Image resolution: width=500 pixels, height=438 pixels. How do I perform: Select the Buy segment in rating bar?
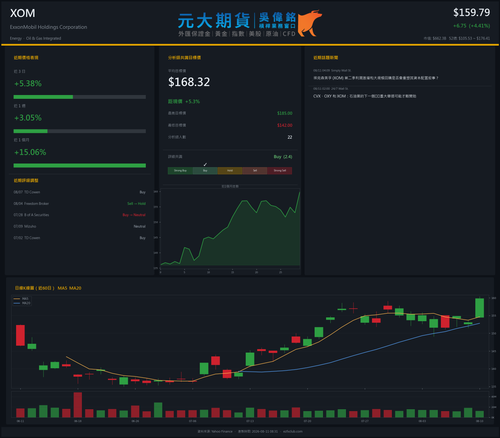coord(205,171)
